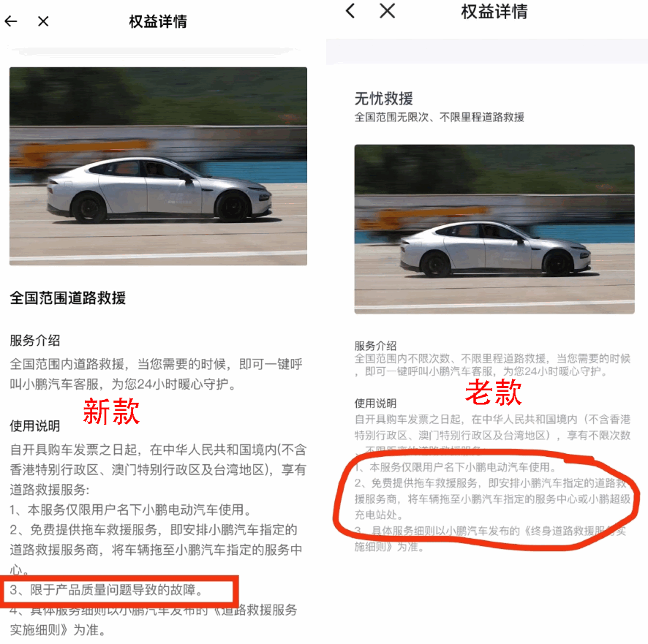Click the 本服务仅限用户名下 line in old version
The image size is (648, 644).
pyautogui.click(x=456, y=467)
